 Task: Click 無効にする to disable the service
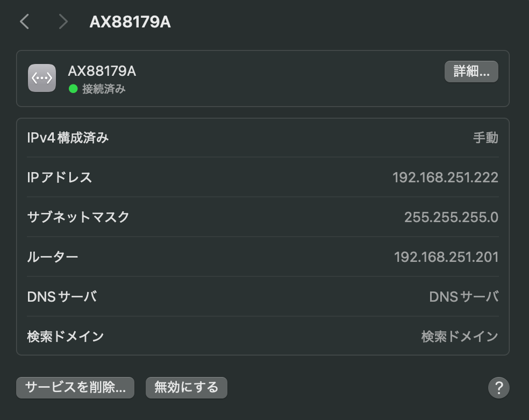click(186, 387)
